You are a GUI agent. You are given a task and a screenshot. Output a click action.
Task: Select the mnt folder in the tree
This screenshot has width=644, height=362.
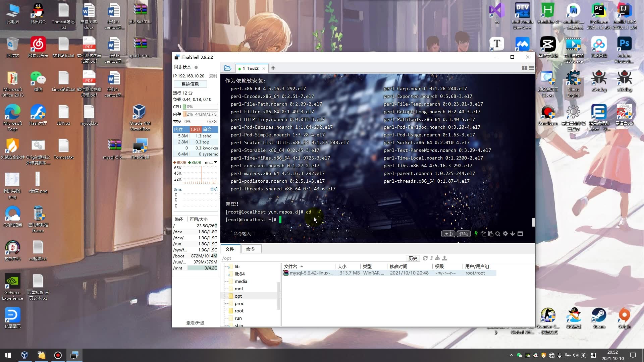pyautogui.click(x=239, y=289)
